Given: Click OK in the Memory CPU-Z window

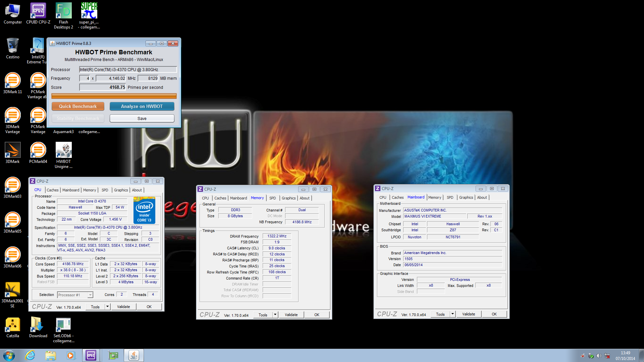Looking at the screenshot, I should (317, 315).
